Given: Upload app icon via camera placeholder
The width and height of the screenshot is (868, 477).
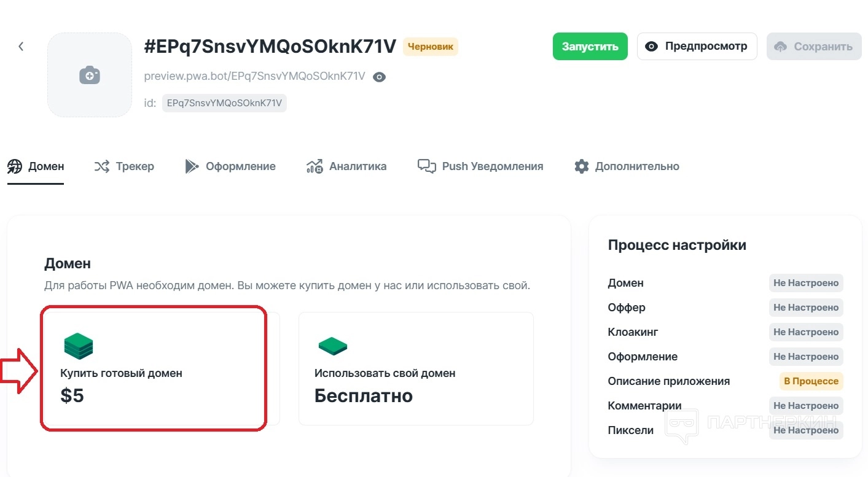Looking at the screenshot, I should 90,75.
